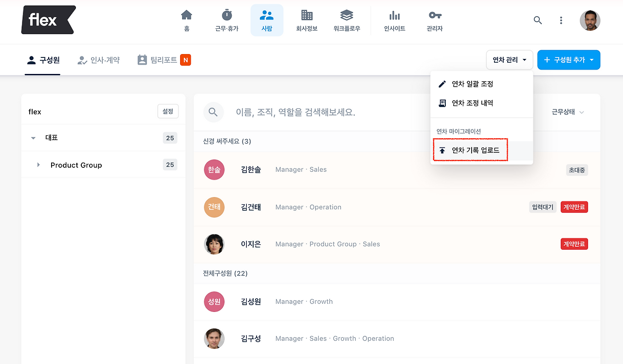Image resolution: width=623 pixels, height=364 pixels.
Task: Open the 근무상태 filter dropdown
Action: [568, 112]
